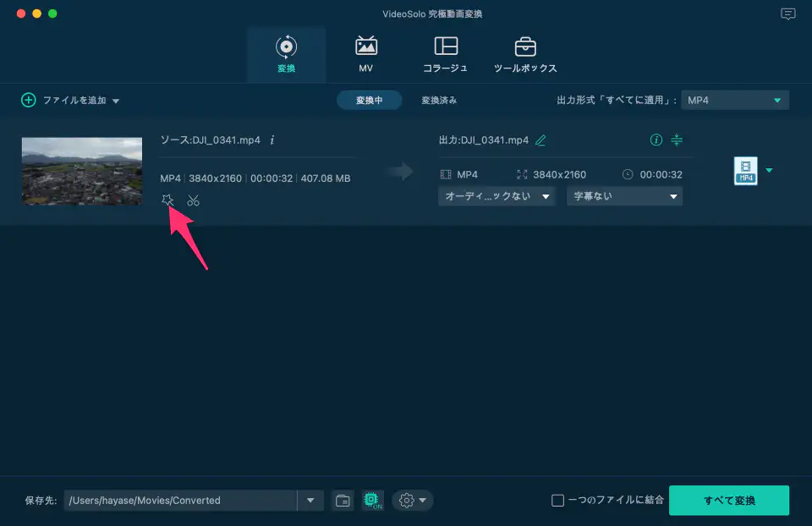Rename output file with pencil icon
The image size is (812, 526).
[541, 140]
